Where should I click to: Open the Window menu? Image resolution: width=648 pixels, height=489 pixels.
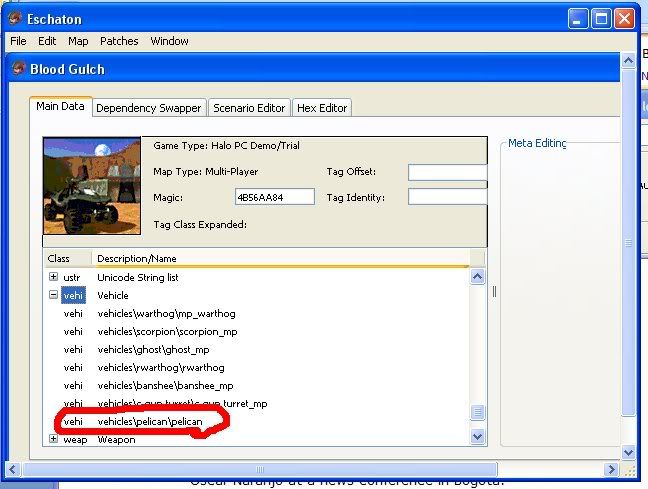[x=169, y=41]
